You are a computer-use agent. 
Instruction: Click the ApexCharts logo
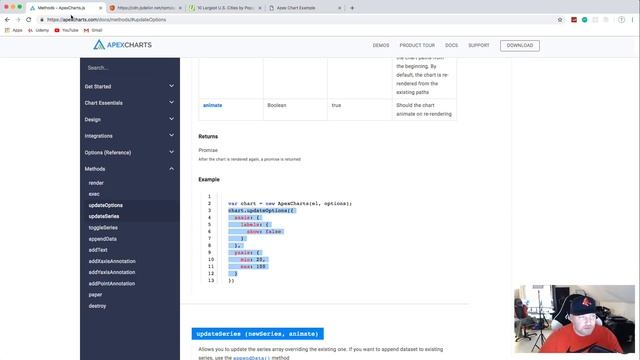122,45
